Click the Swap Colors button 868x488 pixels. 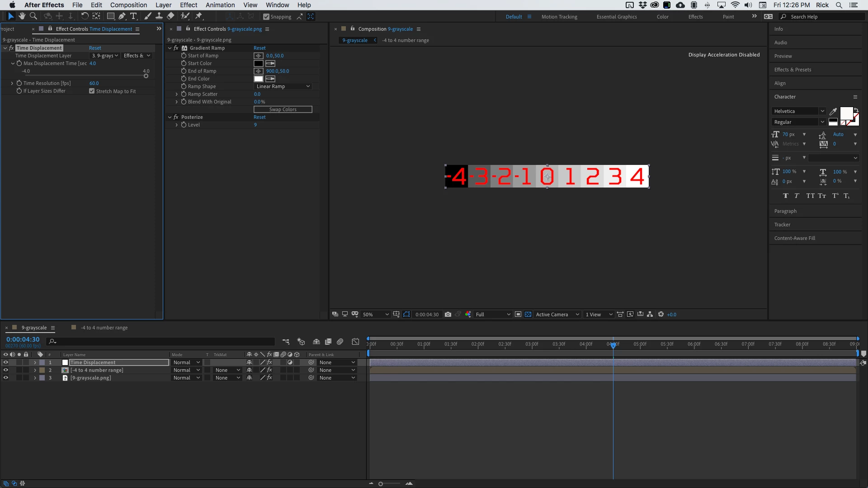[283, 109]
